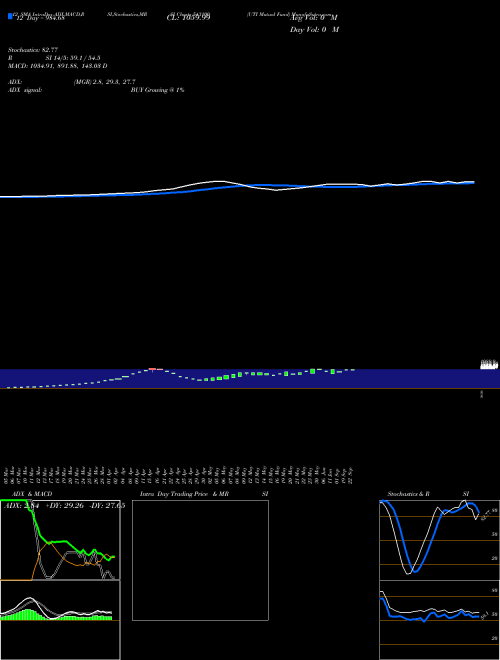500x660 pixels.
Task: Select the '12 Day = 984.68' value
Action: (40, 18)
